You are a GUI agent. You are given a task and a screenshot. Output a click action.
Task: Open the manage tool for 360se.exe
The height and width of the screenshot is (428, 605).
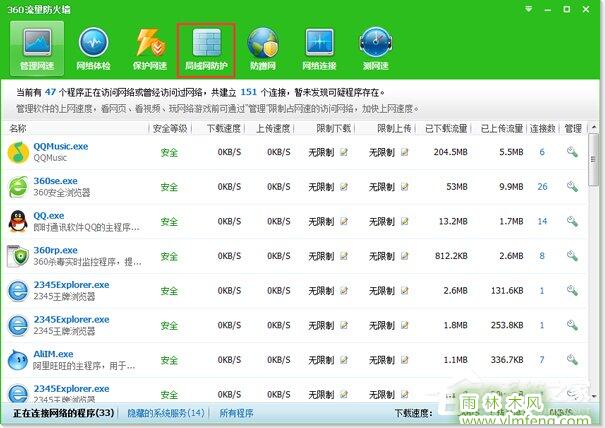572,187
